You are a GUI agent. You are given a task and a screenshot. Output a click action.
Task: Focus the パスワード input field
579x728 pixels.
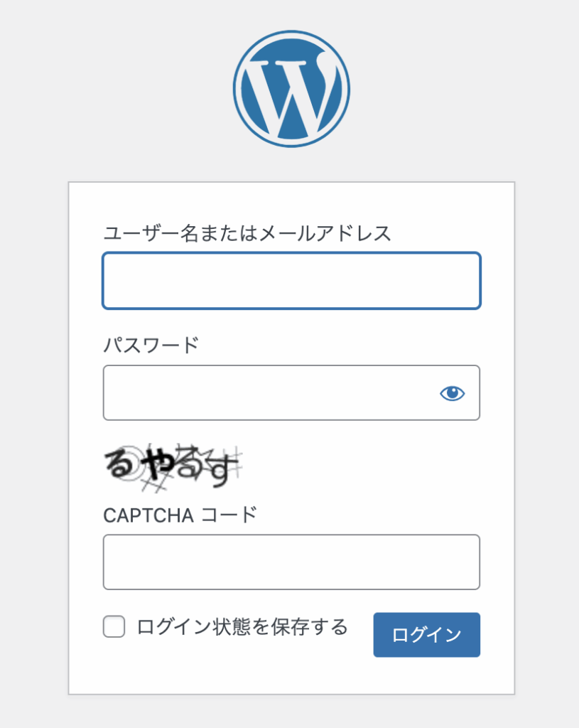pos(270,393)
